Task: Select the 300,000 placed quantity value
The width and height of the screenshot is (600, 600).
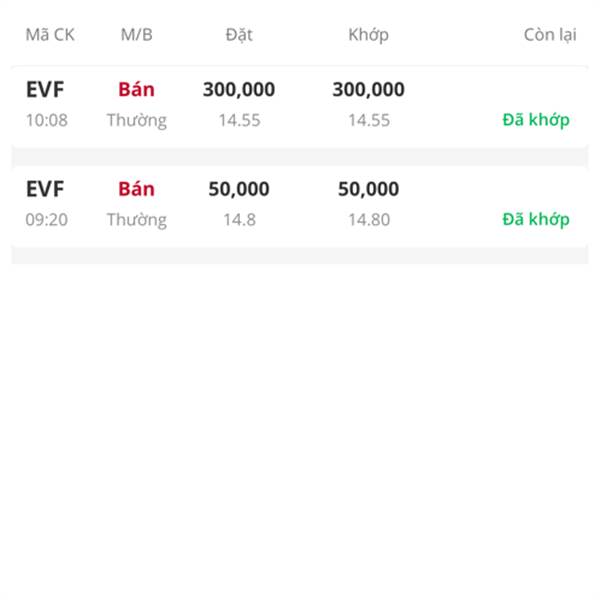Action: point(239,90)
